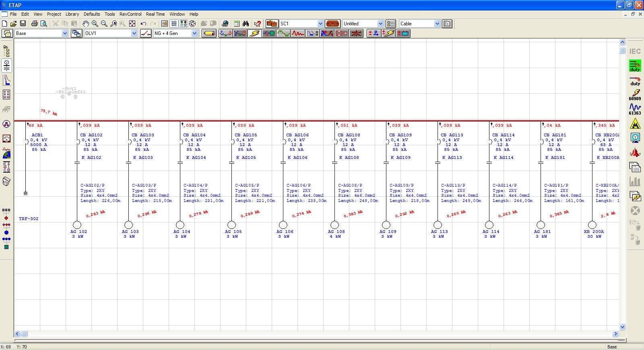
Task: Open the color palette theme icon
Action: coord(193,24)
